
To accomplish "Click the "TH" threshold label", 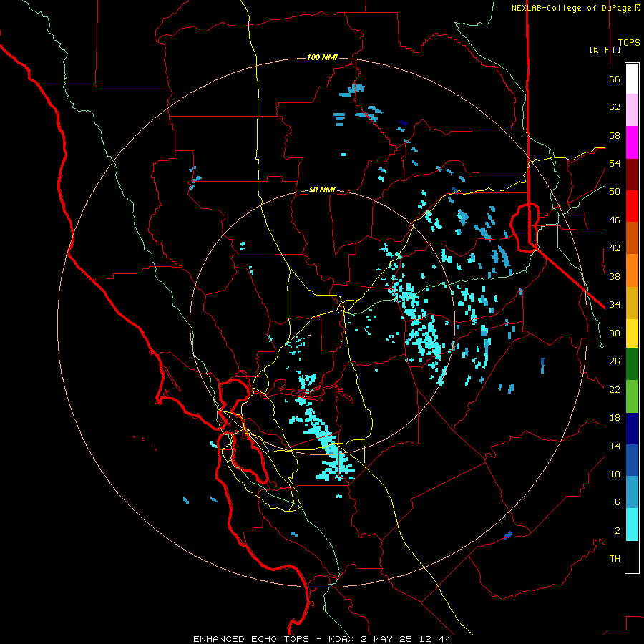I will 615,558.
